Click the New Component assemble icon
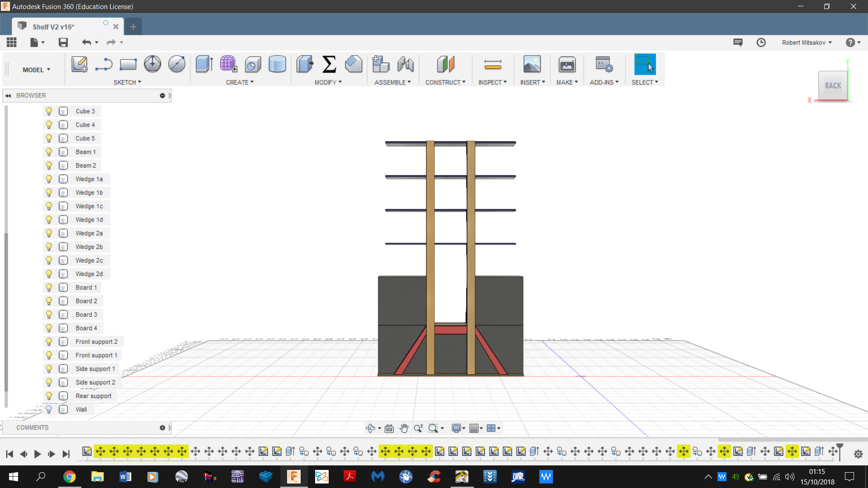Image resolution: width=868 pixels, height=488 pixels. click(381, 64)
